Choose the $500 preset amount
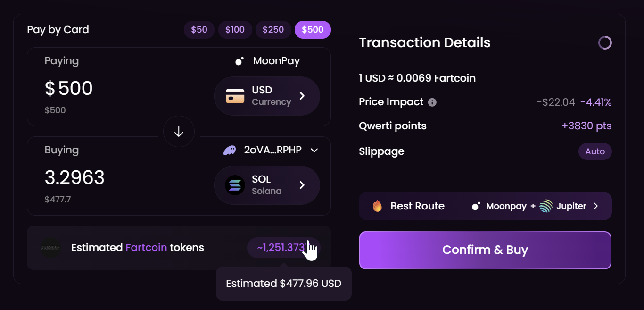 [x=313, y=30]
